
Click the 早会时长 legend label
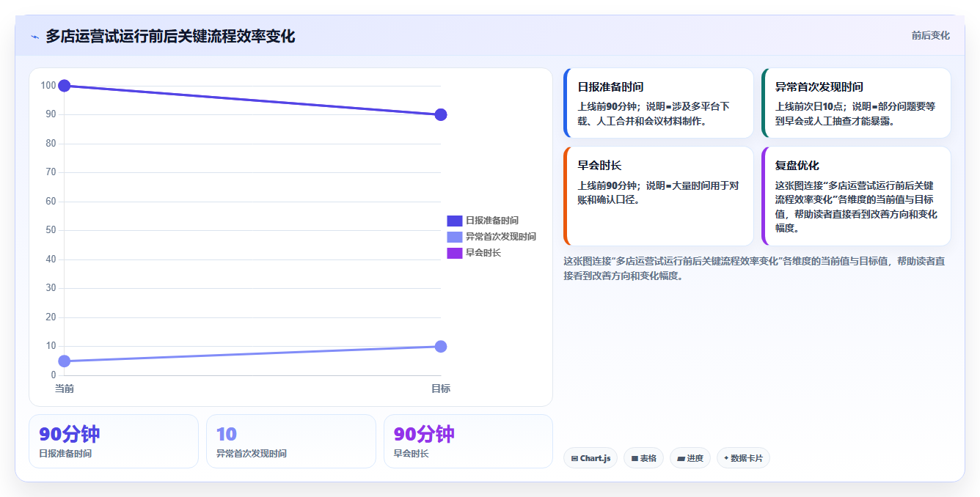483,253
